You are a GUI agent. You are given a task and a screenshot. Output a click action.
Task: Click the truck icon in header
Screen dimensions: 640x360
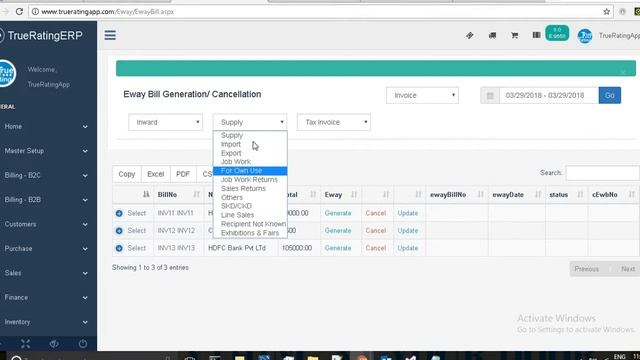point(492,36)
